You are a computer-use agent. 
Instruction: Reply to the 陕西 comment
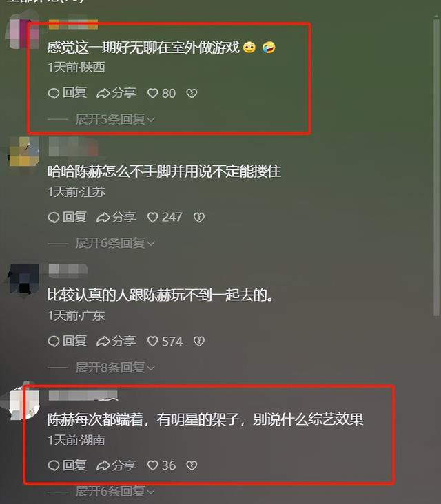[x=68, y=93]
